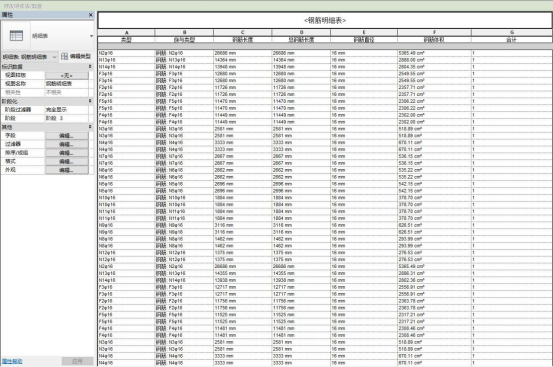The width and height of the screenshot is (553, 367).
Task: Collapse the 其他 section
Action: click(90, 127)
